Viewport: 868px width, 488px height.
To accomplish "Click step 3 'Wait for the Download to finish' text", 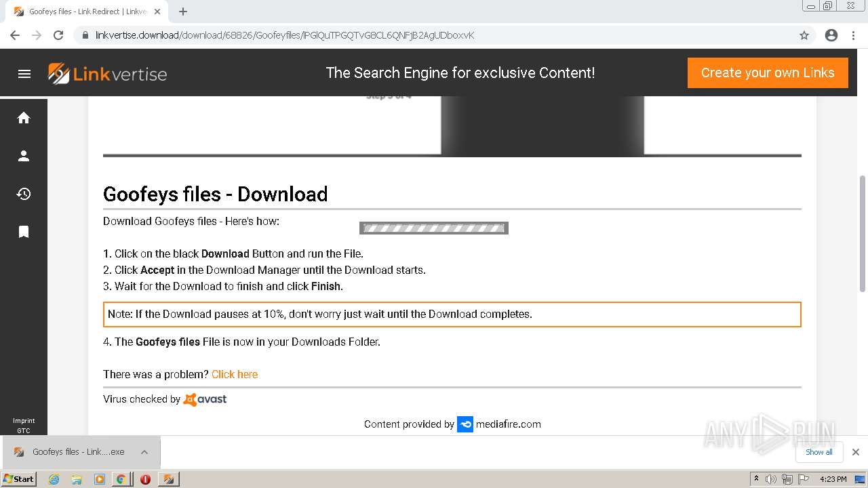I will click(x=223, y=287).
